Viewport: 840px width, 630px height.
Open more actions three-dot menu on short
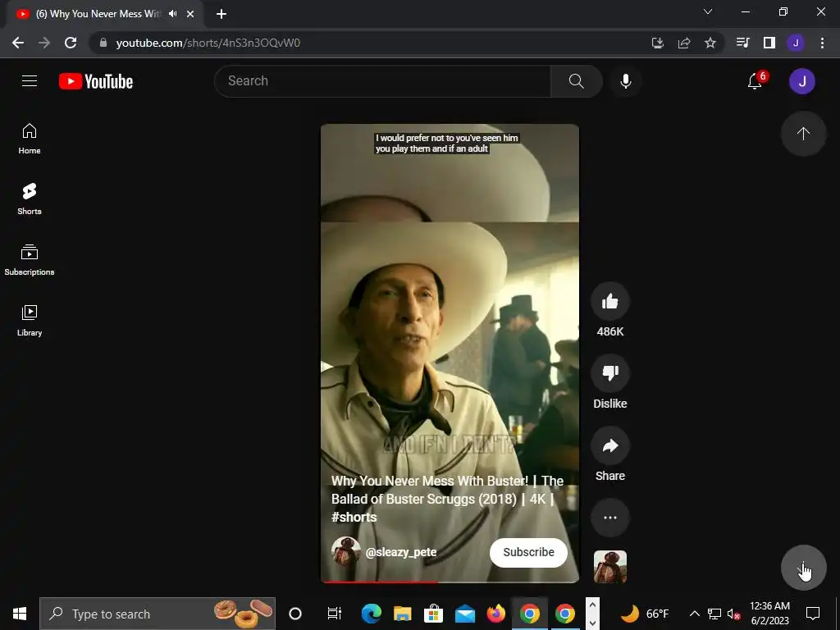[610, 518]
